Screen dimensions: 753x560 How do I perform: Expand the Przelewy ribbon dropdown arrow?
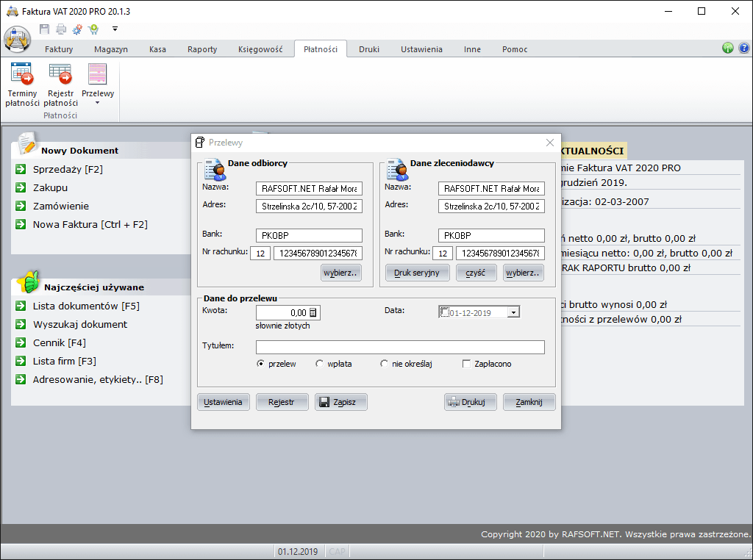tap(98, 103)
